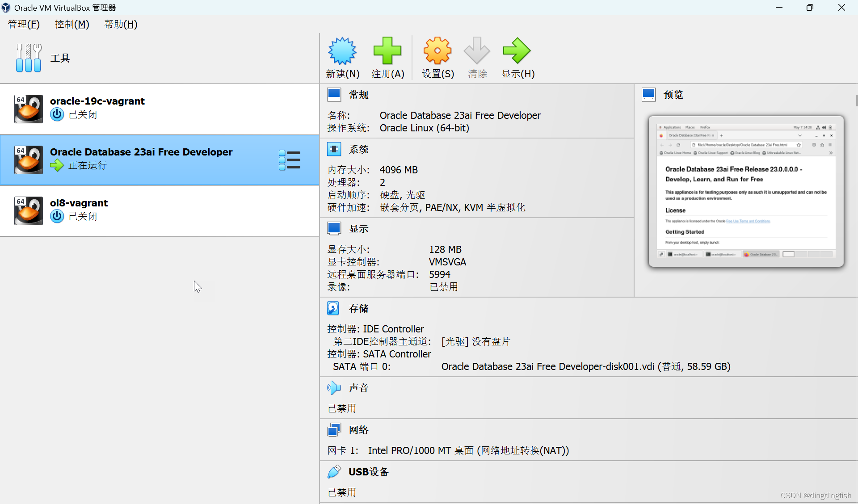Click the 录像 已禁用 value

coord(444,287)
